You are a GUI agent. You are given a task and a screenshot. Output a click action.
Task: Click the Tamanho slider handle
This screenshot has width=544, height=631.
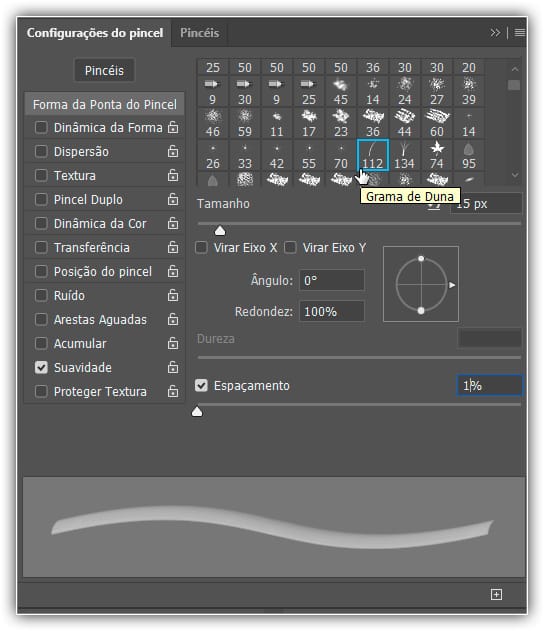(220, 231)
